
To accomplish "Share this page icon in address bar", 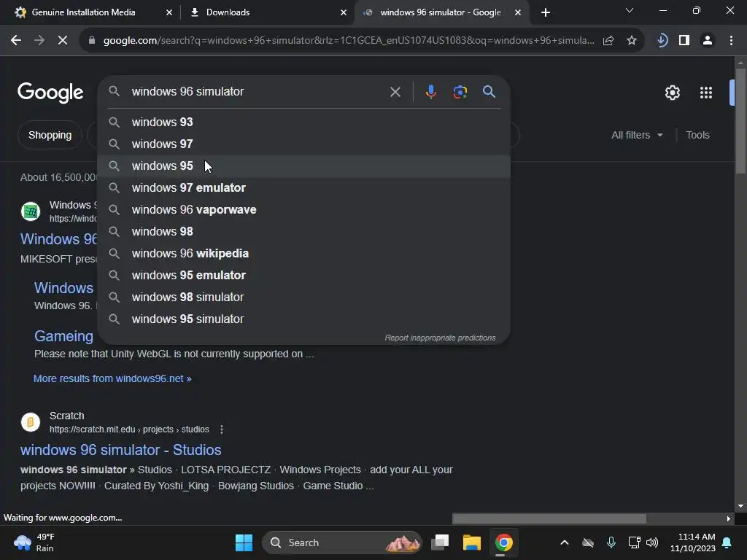I will pos(608,41).
